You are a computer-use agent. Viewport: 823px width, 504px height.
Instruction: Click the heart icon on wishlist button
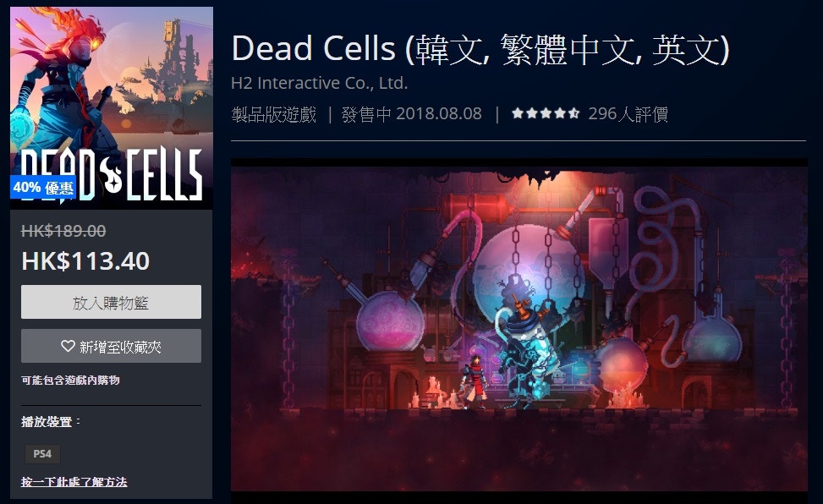[68, 346]
